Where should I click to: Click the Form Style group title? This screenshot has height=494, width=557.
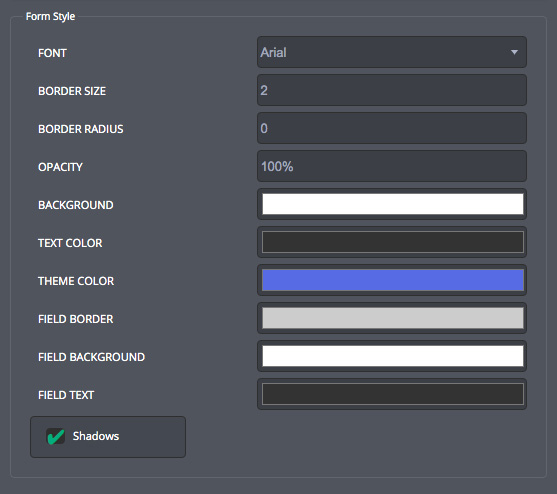coord(50,17)
